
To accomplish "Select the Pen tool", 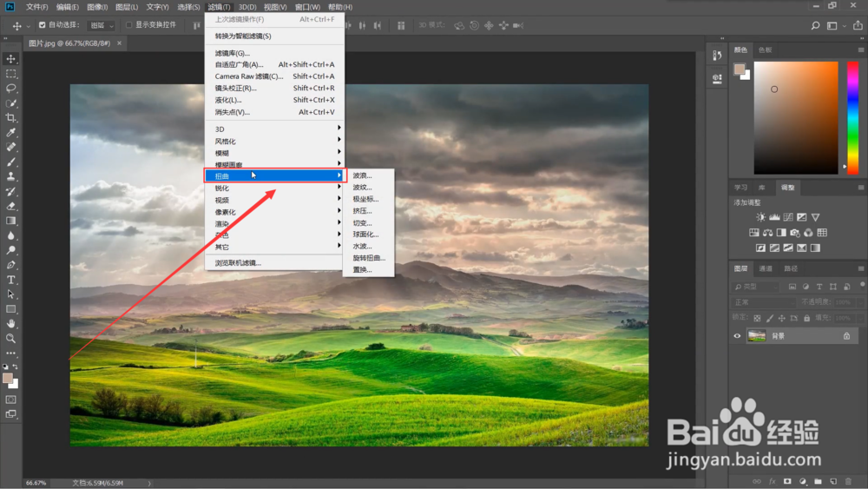I will 10,265.
